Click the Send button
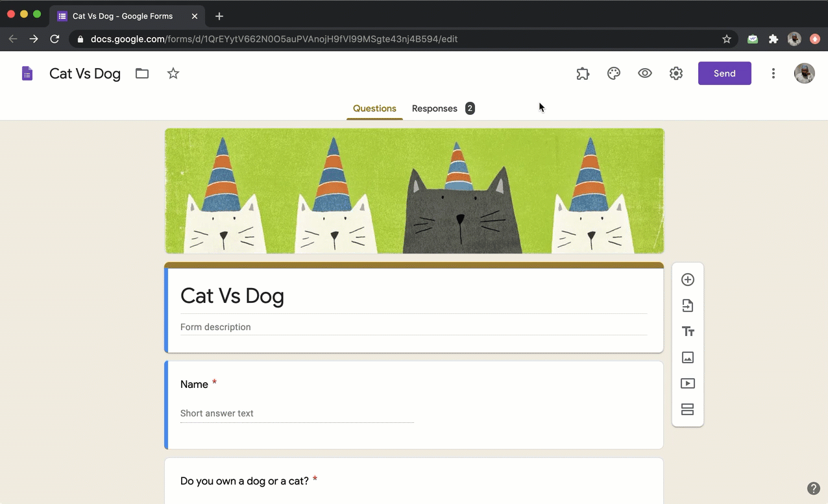 (x=724, y=73)
